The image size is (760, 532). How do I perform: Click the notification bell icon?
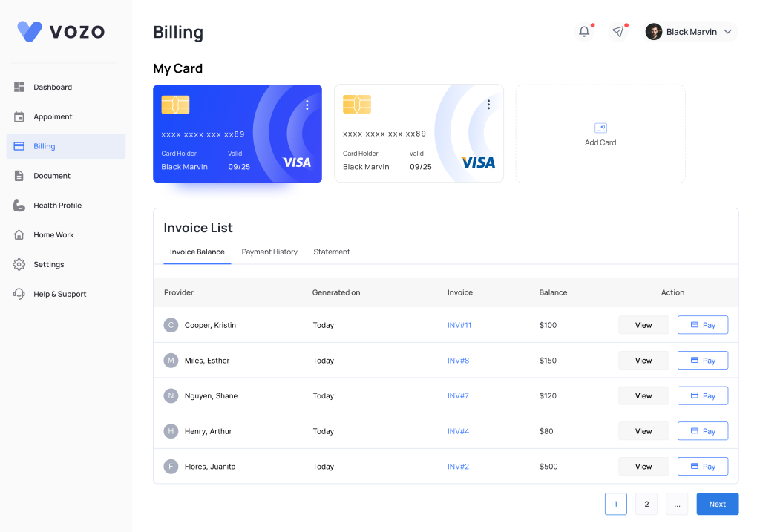click(x=584, y=32)
